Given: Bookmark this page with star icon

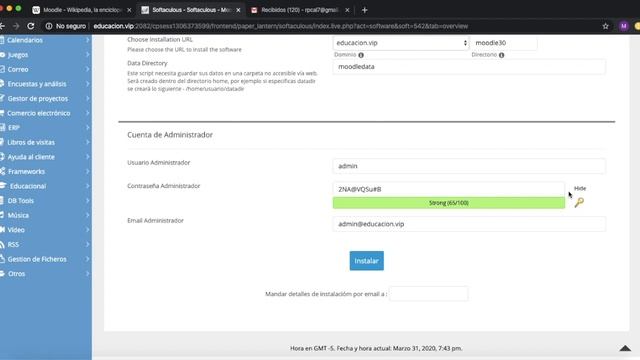Looking at the screenshot, I should (x=605, y=26).
